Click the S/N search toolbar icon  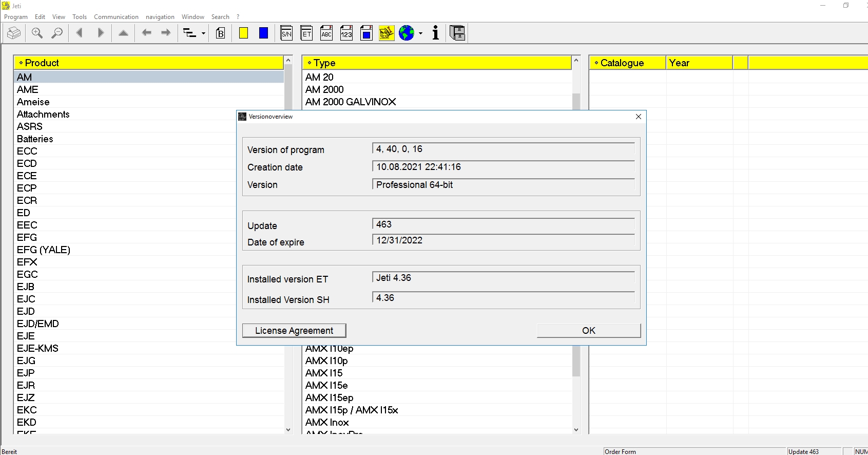pos(286,33)
